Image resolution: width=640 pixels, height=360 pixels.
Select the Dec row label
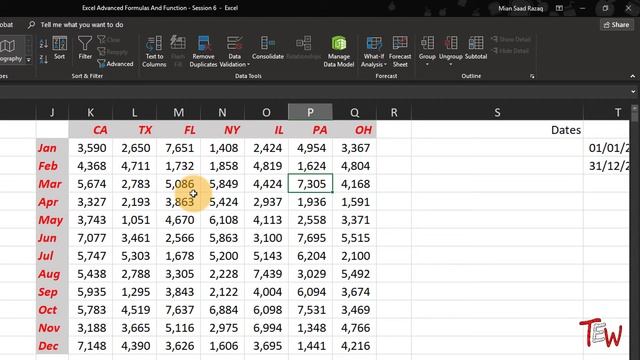click(x=52, y=346)
